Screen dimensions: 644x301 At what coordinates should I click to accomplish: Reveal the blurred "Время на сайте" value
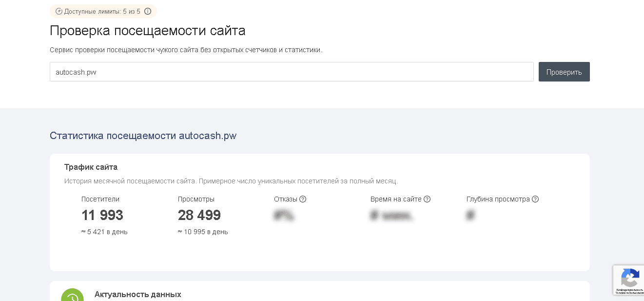click(x=392, y=215)
